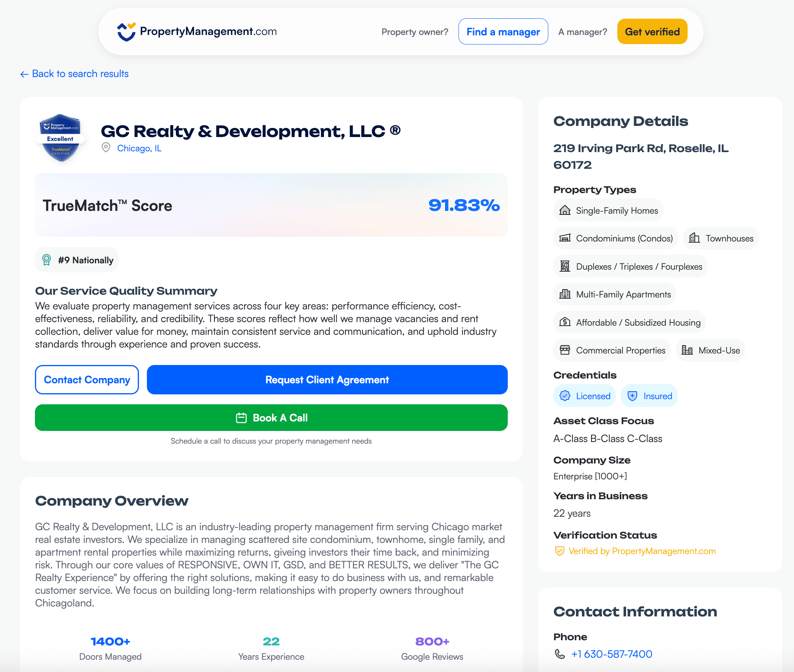The height and width of the screenshot is (672, 794).
Task: Dial the +1 630-587-7400 phone link
Action: (x=611, y=654)
